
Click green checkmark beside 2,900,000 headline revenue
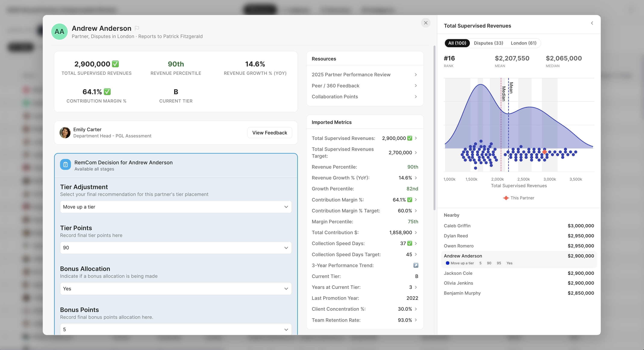pyautogui.click(x=115, y=64)
